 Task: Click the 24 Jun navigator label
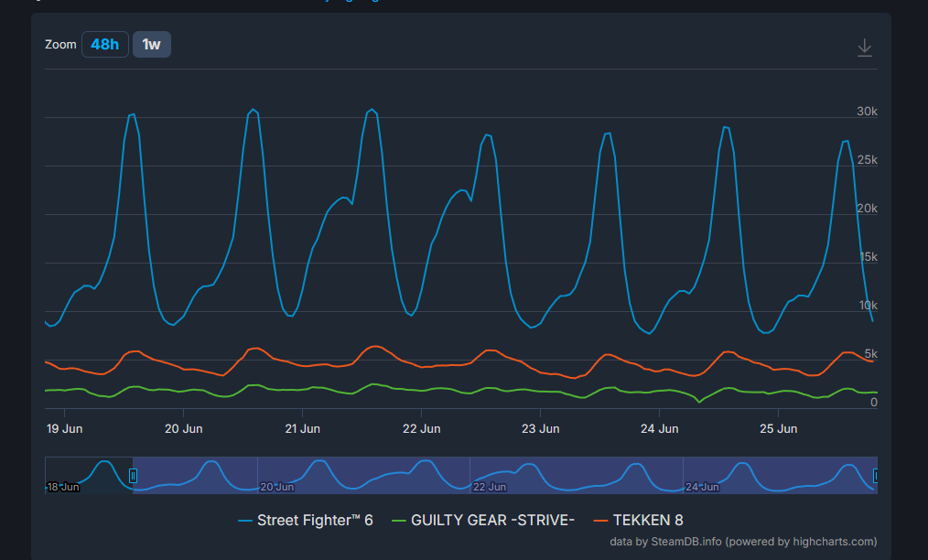(702, 487)
